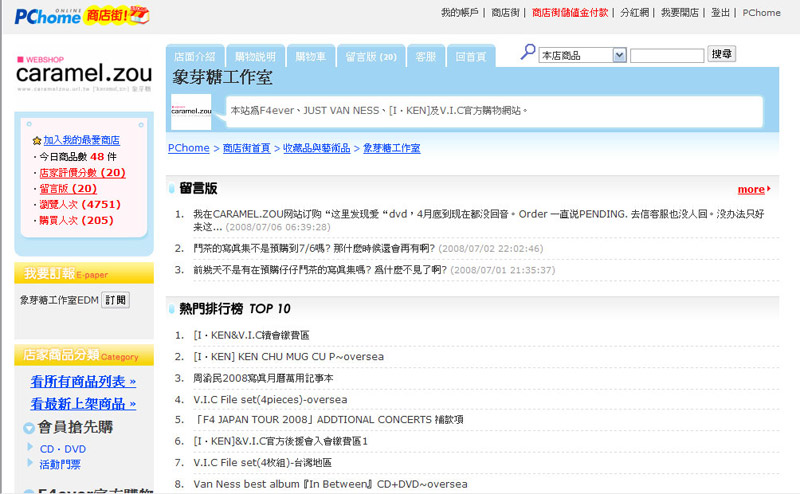The height and width of the screenshot is (494, 800).
Task: Click ranked item KEN CHU MUG CU P~oversea
Action: click(288, 357)
